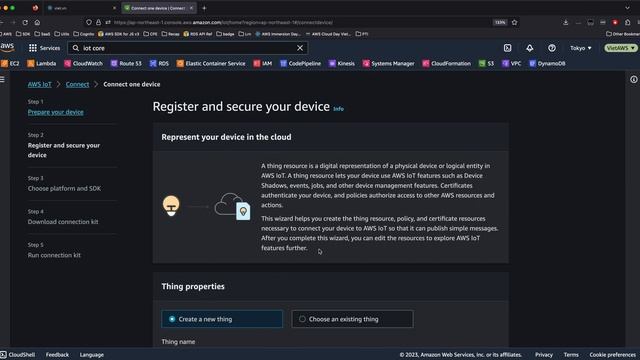Bookmark this page with the star icon
Viewport: 640px width, 360px height.
tap(514, 22)
